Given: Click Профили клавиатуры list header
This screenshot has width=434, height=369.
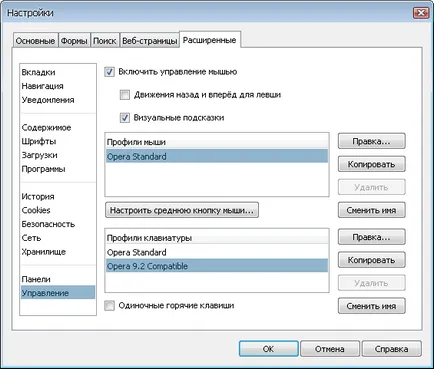Looking at the screenshot, I should [x=217, y=238].
